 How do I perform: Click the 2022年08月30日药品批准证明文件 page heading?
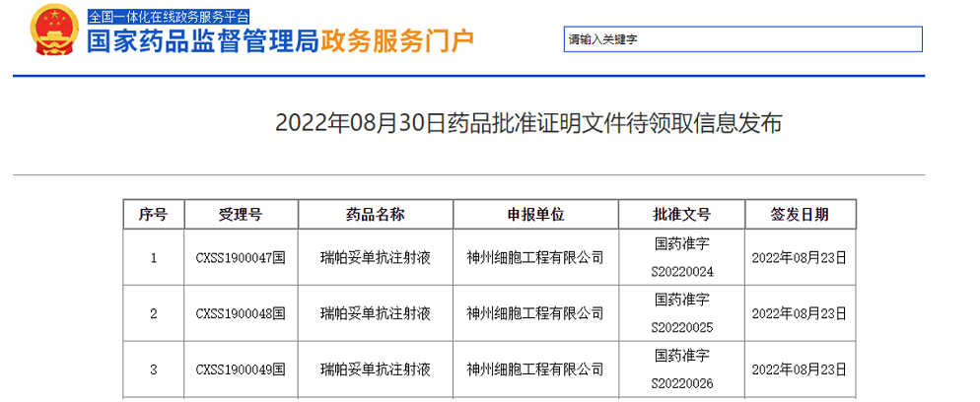point(528,123)
